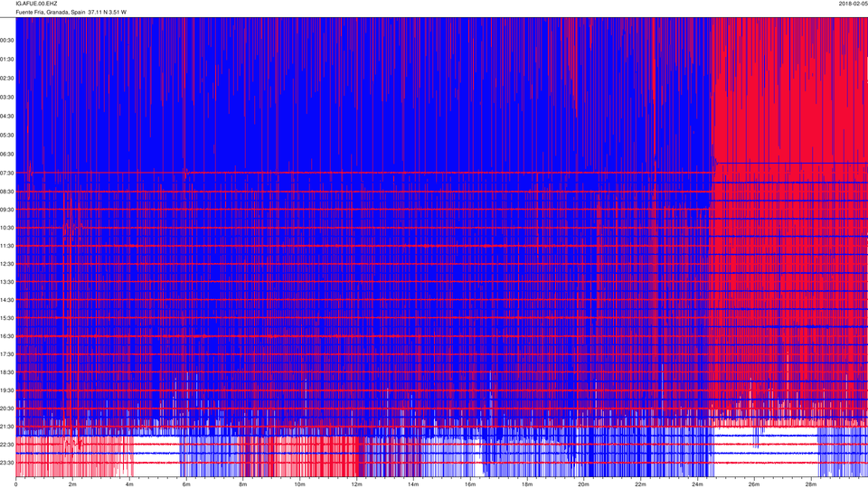Image resolution: width=868 pixels, height=488 pixels.
Task: Click the 20:30 time row label
Action: click(7, 408)
